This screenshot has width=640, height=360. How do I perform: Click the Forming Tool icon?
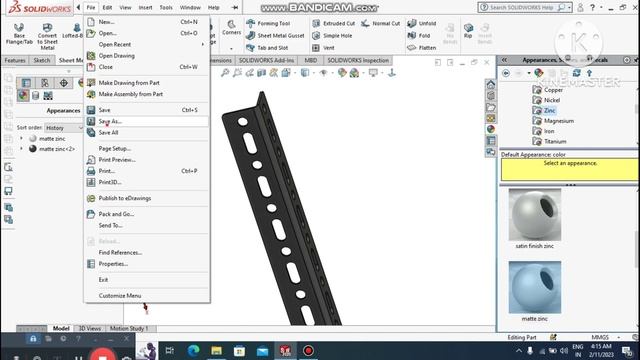tap(251, 23)
